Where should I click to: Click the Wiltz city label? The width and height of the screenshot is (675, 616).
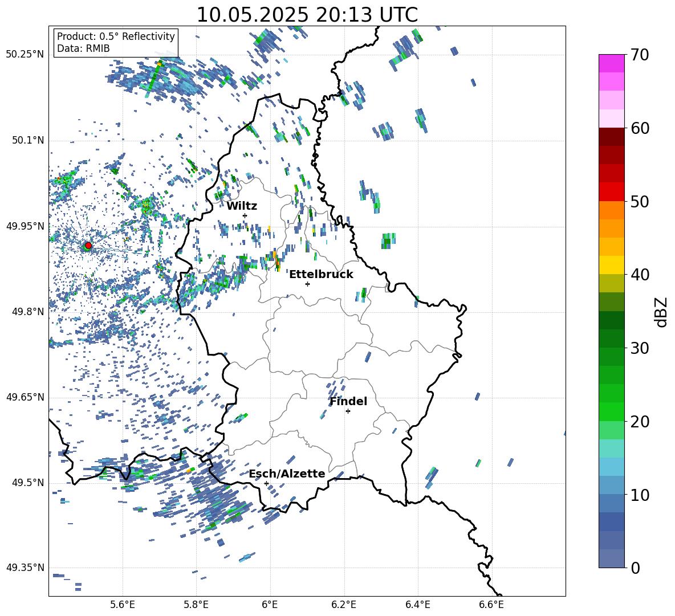click(242, 206)
